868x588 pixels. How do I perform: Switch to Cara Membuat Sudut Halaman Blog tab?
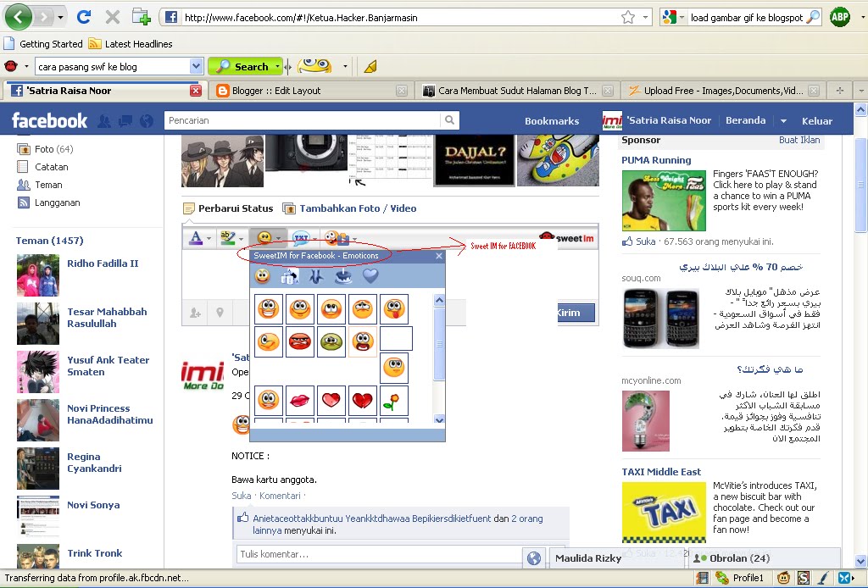(x=517, y=91)
